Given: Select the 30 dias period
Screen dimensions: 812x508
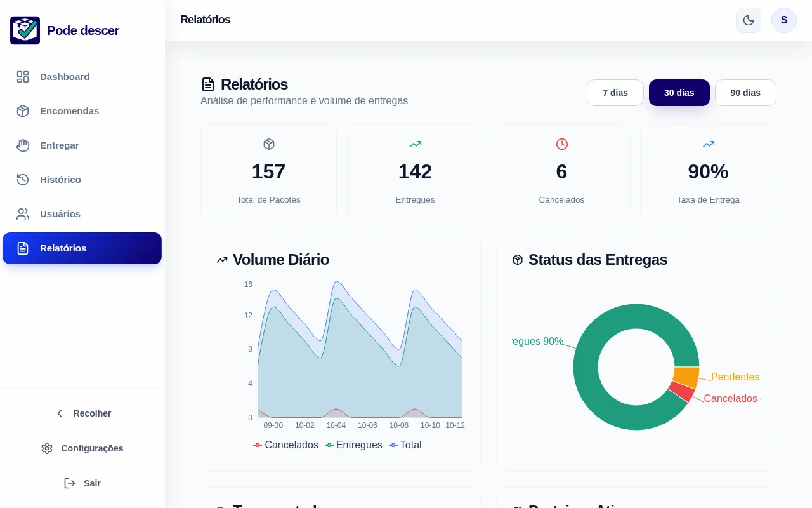Looking at the screenshot, I should tap(679, 93).
